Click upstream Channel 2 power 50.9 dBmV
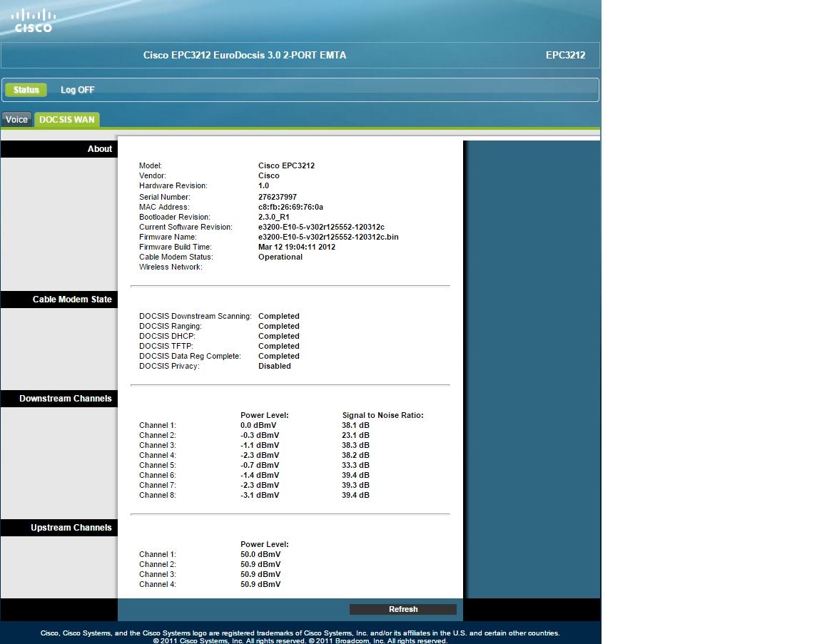Image resolution: width=822 pixels, height=644 pixels. tap(260, 564)
